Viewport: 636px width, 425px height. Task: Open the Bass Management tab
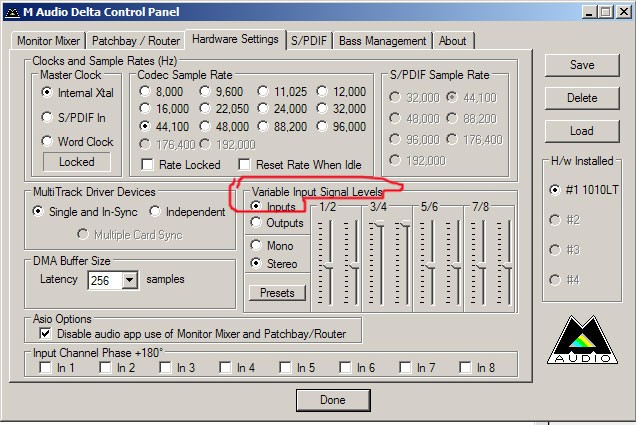(382, 41)
